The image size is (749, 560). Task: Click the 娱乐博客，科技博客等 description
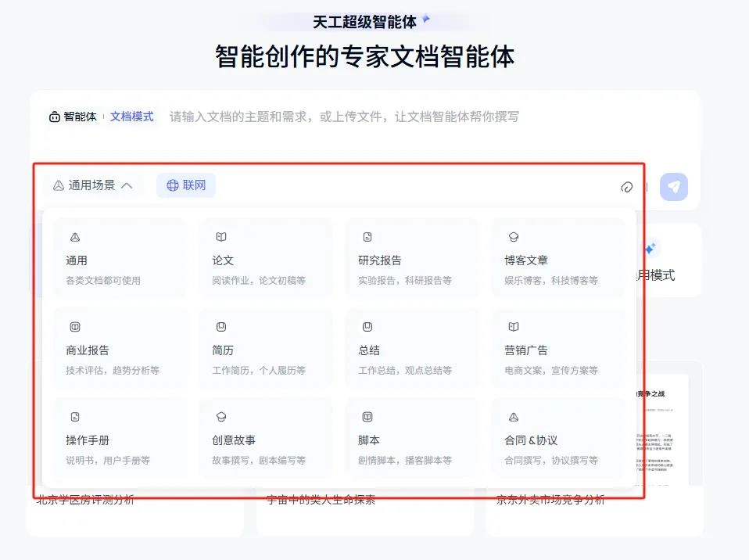[551, 281]
